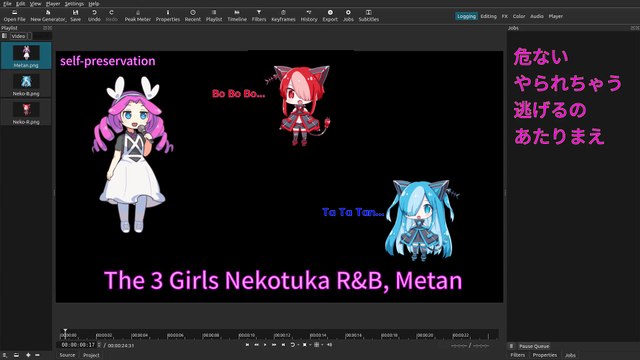Open the History panel
640x360 pixels.
(309, 16)
